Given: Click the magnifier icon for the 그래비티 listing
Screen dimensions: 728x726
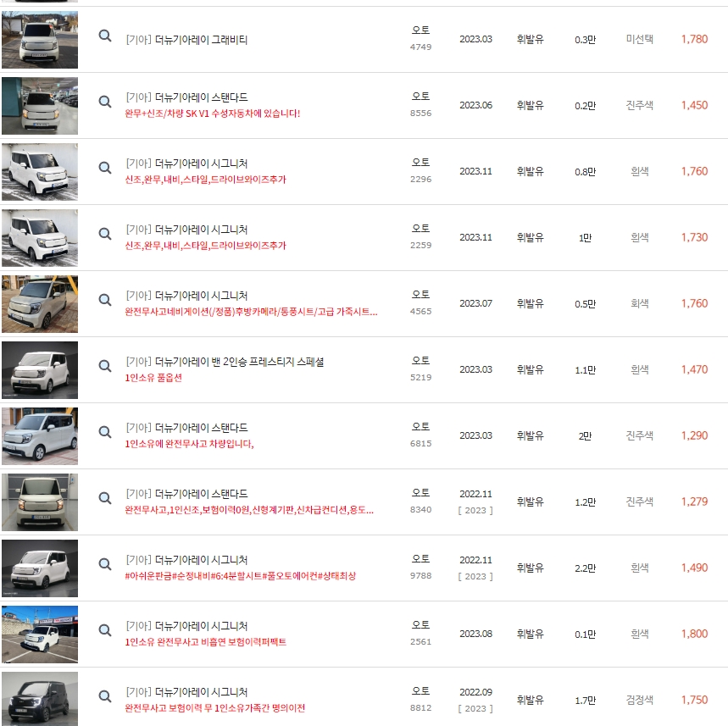Looking at the screenshot, I should point(105,36).
